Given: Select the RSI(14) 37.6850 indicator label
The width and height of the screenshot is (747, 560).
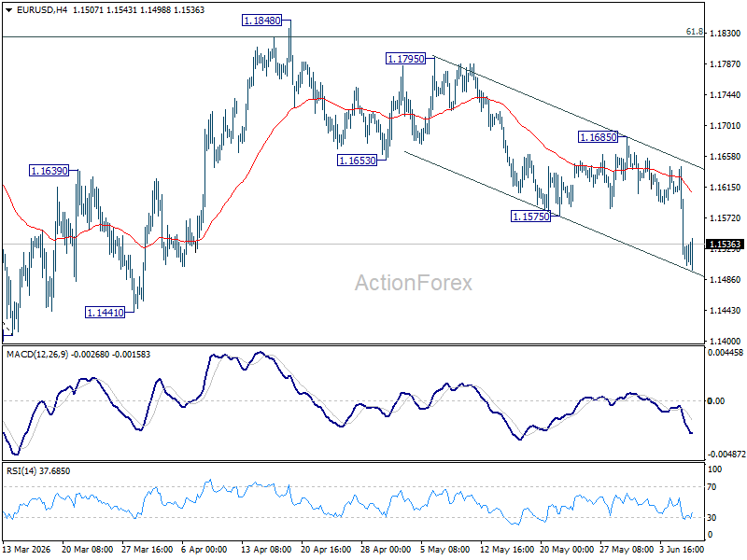Looking at the screenshot, I should click(x=38, y=471).
